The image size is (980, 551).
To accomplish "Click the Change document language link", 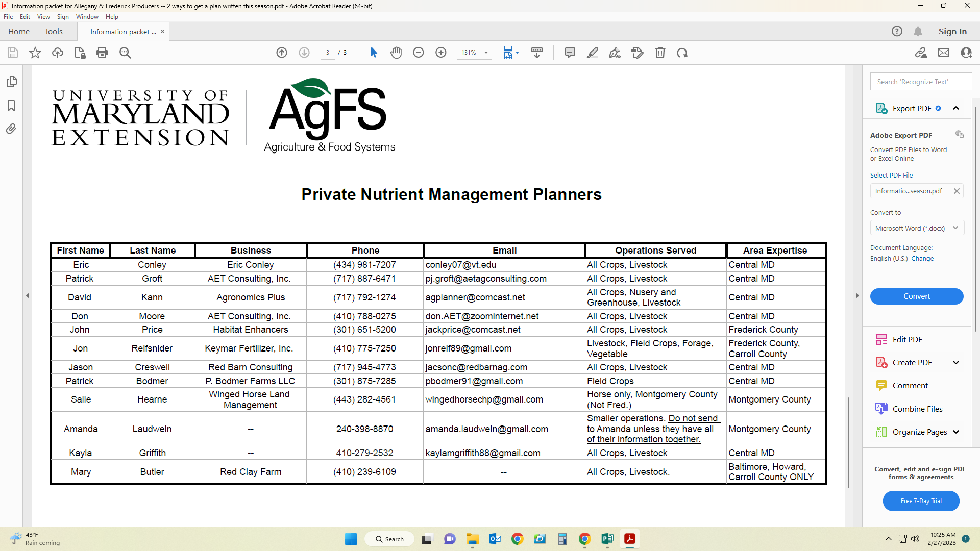I will pos(922,259).
